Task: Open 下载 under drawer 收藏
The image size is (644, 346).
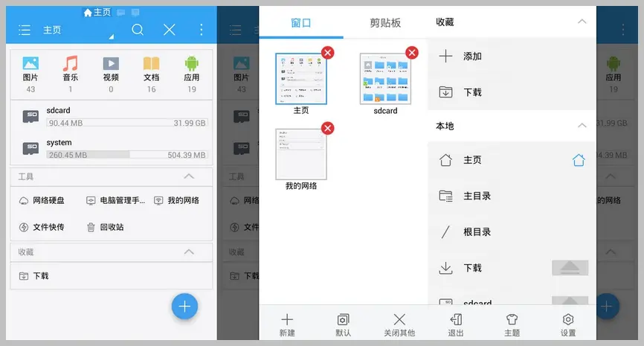Action: (x=512, y=92)
